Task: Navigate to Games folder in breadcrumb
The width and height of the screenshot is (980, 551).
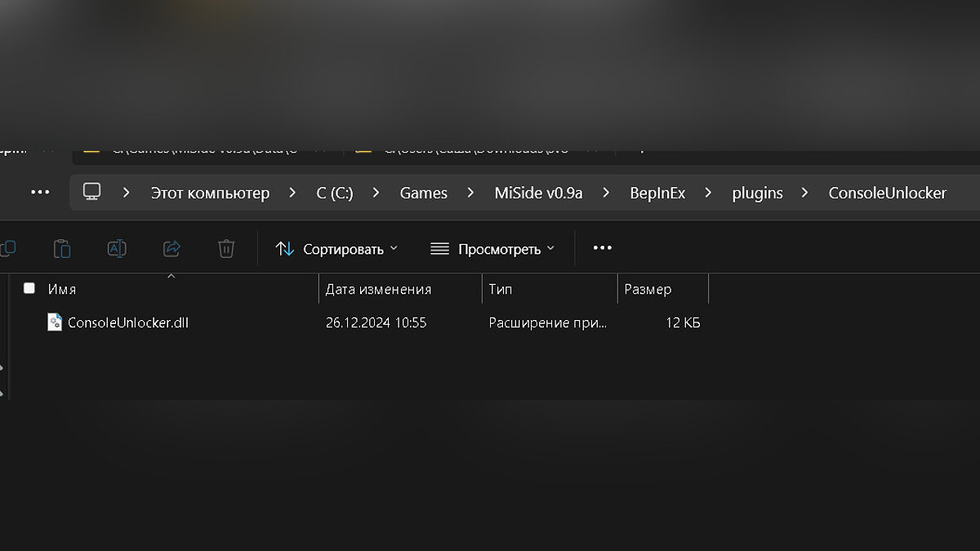Action: tap(423, 193)
